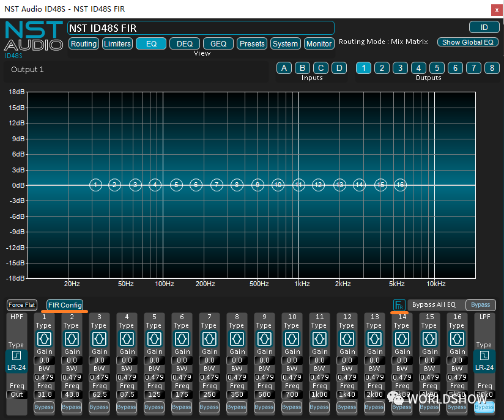Open filter type icon for EQ band 11
The width and height of the screenshot is (504, 420).
pyautogui.click(x=319, y=339)
